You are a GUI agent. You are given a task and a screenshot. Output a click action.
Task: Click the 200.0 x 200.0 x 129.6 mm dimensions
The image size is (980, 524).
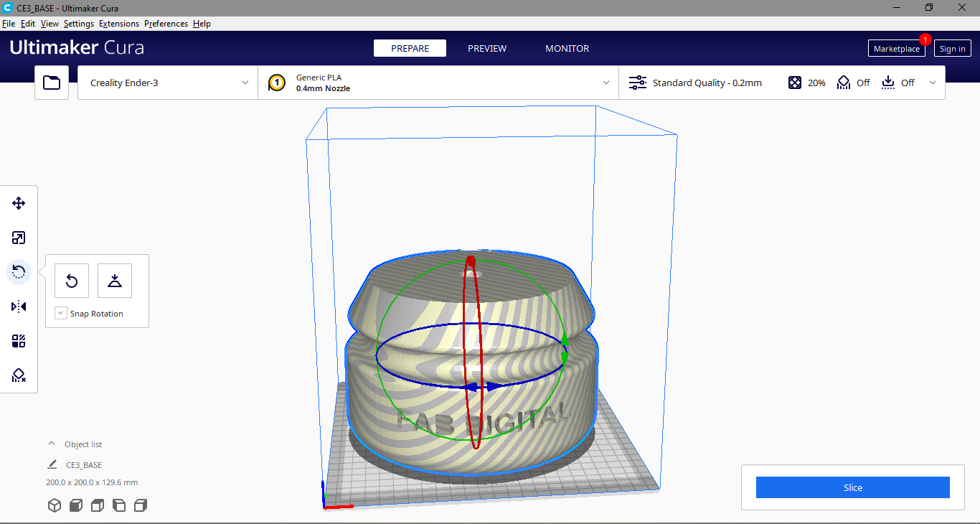coord(92,482)
